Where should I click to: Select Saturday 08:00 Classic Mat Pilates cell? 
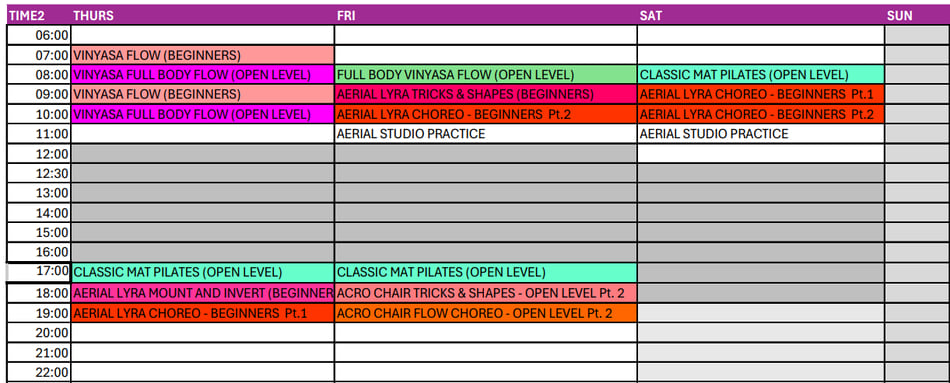click(761, 75)
